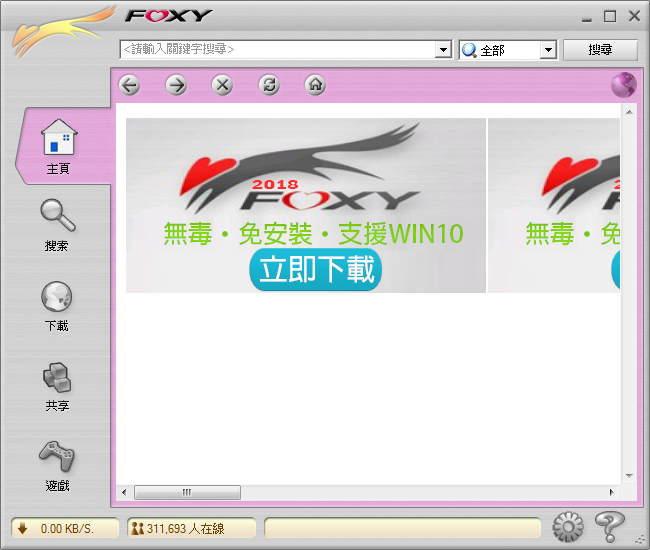Click the horizontal scrollbar left arrow
This screenshot has width=650, height=550.
[x=124, y=492]
